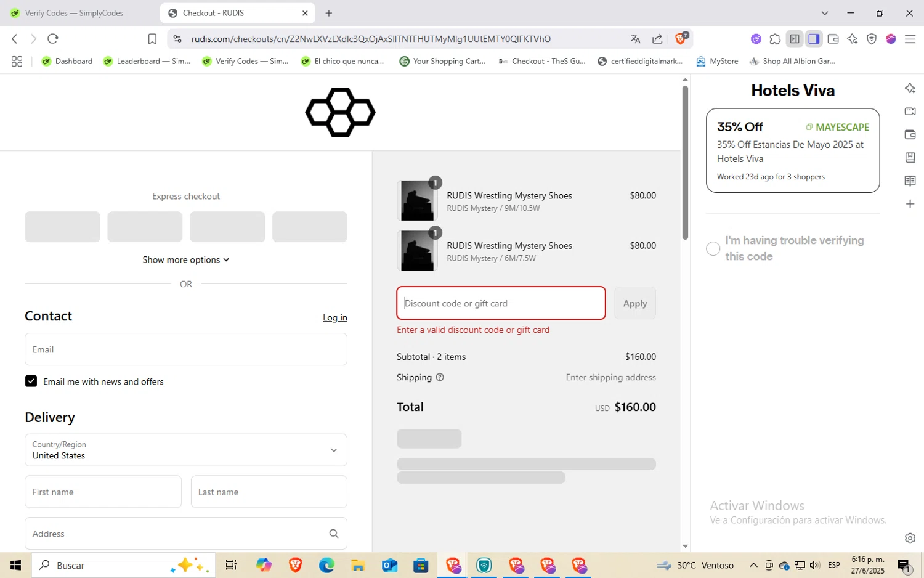Viewport: 924px width, 578px height.
Task: Reload the current checkout page
Action: pos(53,39)
